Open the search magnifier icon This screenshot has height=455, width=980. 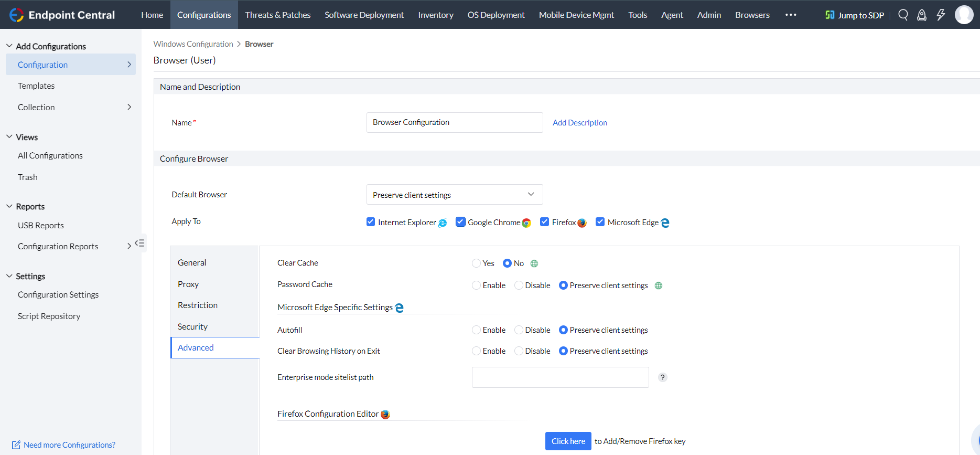click(903, 15)
